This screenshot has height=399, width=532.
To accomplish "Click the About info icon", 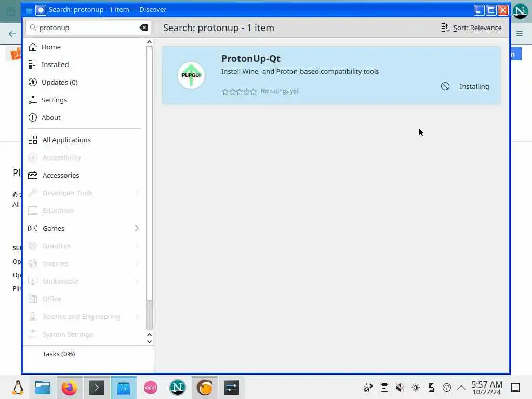I will [33, 117].
